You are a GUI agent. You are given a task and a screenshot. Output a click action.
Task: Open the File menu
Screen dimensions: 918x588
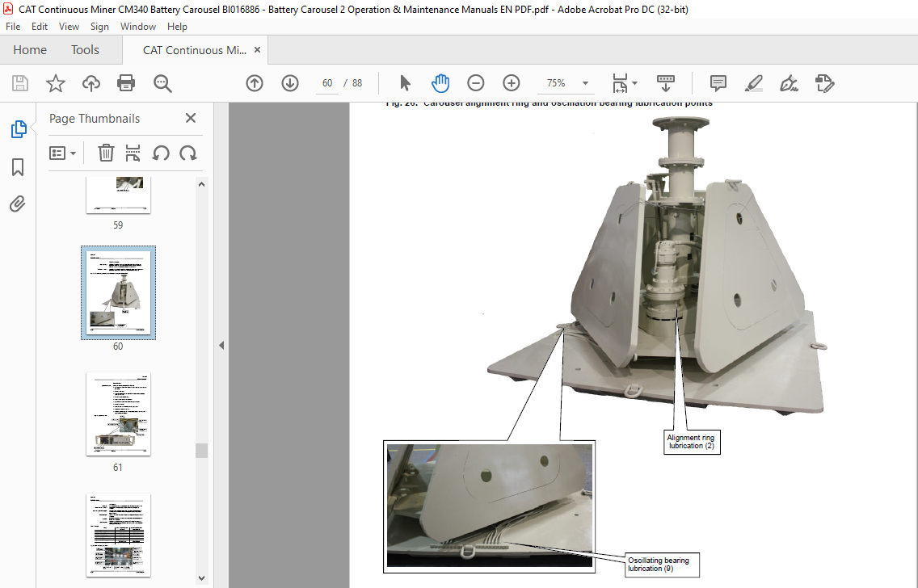pos(13,27)
